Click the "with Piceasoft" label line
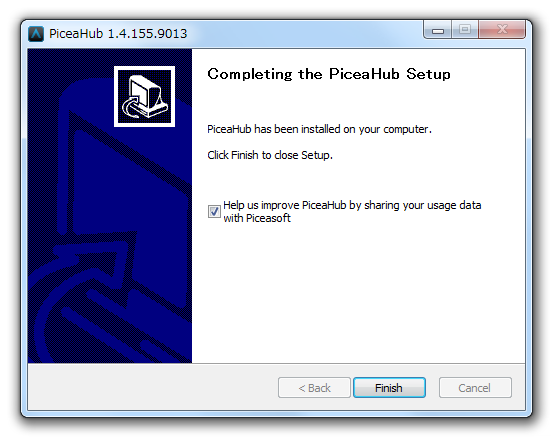This screenshot has width=555, height=440. pos(257,218)
